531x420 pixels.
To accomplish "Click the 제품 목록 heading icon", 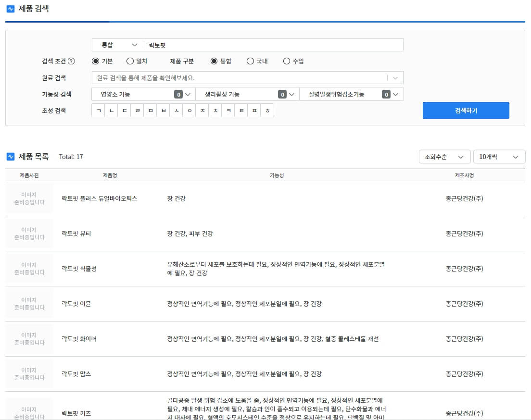I will pos(11,157).
